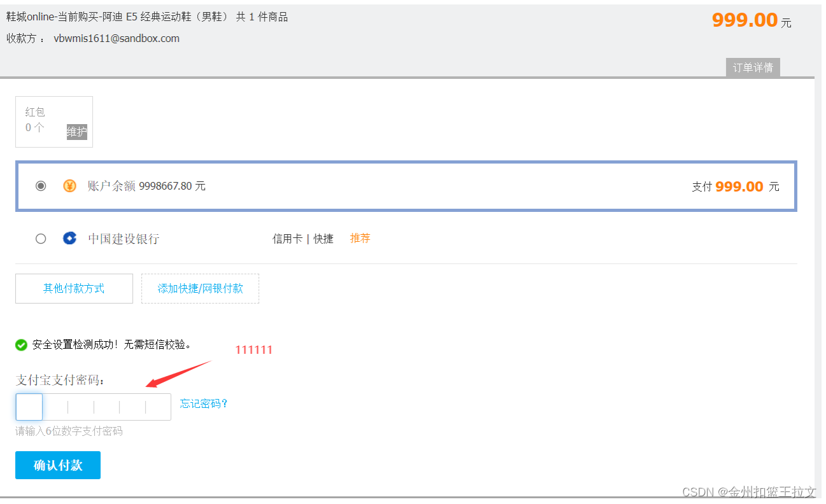826x504 pixels.
Task: Click the 信用卡 | 快捷 text
Action: tap(303, 239)
